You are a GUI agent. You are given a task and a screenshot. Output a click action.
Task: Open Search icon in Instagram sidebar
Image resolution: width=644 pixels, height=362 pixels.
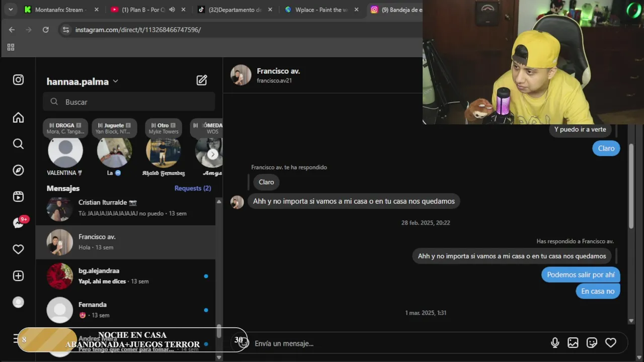click(18, 144)
